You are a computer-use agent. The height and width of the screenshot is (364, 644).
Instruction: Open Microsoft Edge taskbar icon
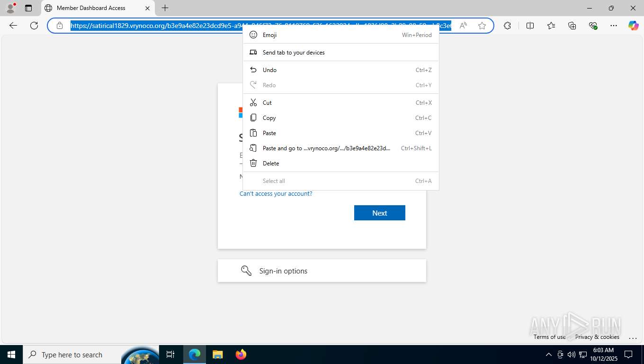coord(195,355)
